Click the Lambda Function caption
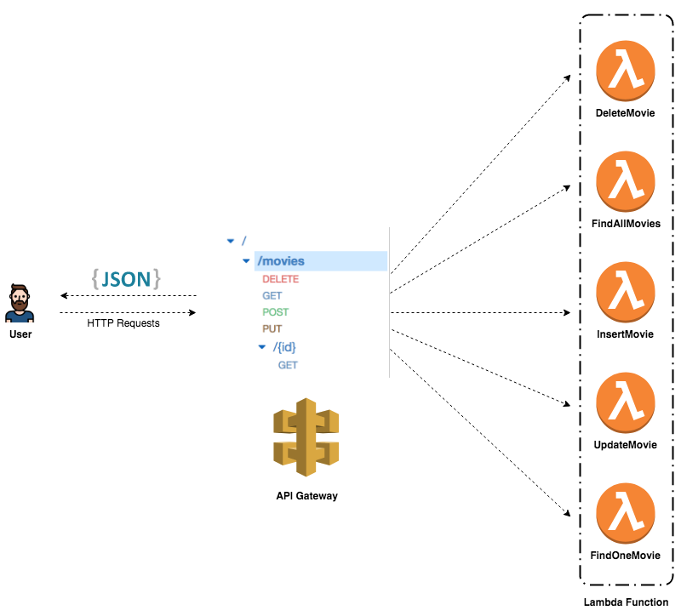This screenshot has height=616, width=681. click(x=626, y=602)
